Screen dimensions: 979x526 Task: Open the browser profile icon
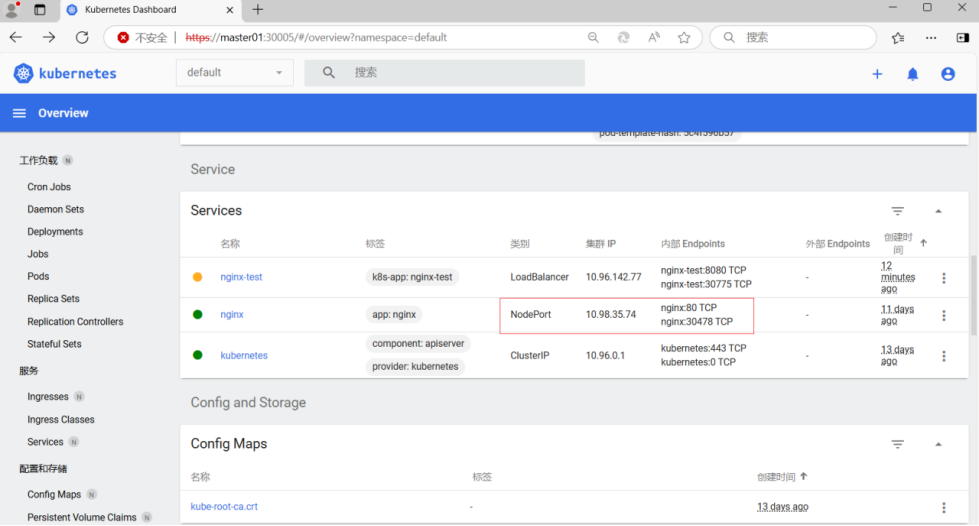tap(12, 9)
